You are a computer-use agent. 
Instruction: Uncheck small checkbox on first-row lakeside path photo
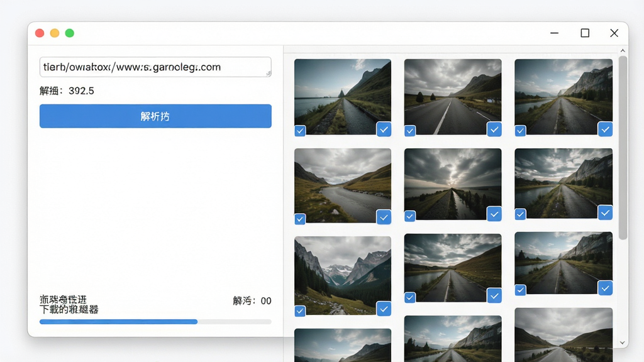[x=300, y=131]
